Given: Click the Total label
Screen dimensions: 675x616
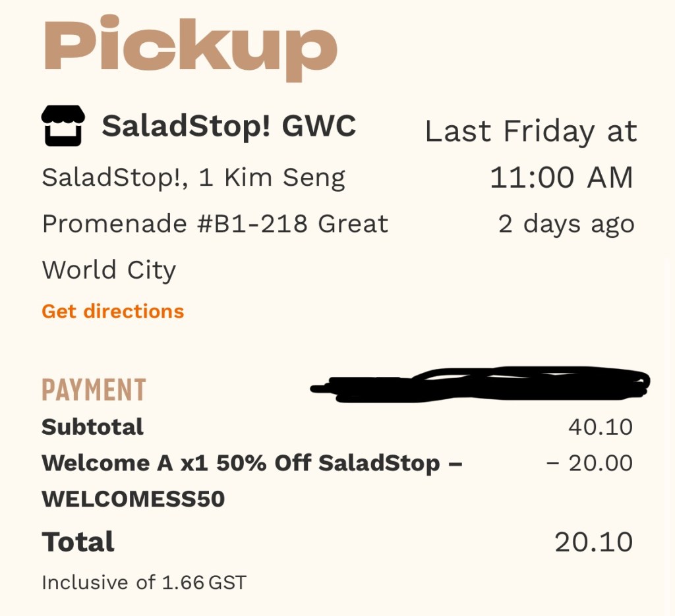Looking at the screenshot, I should (78, 542).
